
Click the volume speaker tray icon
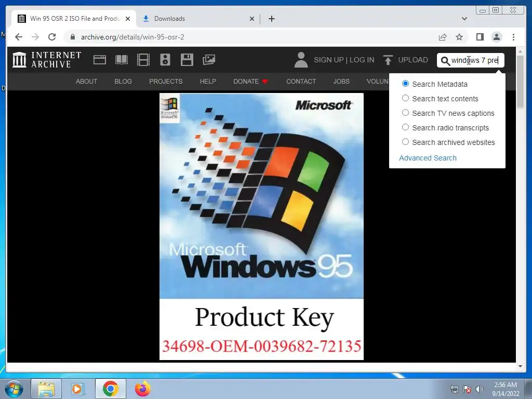coord(480,389)
